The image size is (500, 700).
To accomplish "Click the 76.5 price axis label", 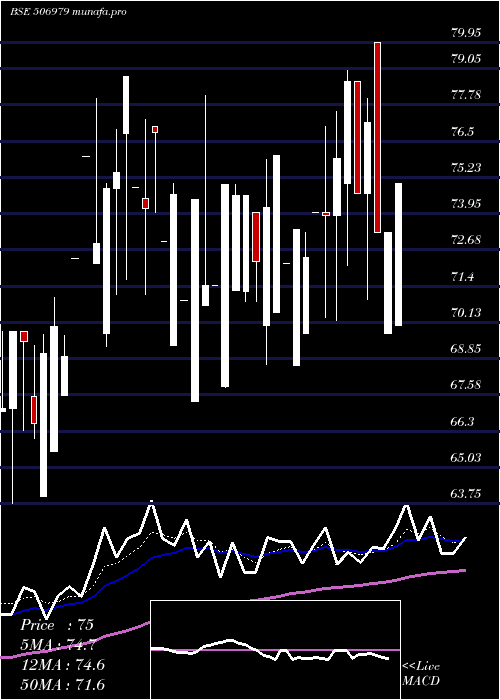I will point(462,132).
